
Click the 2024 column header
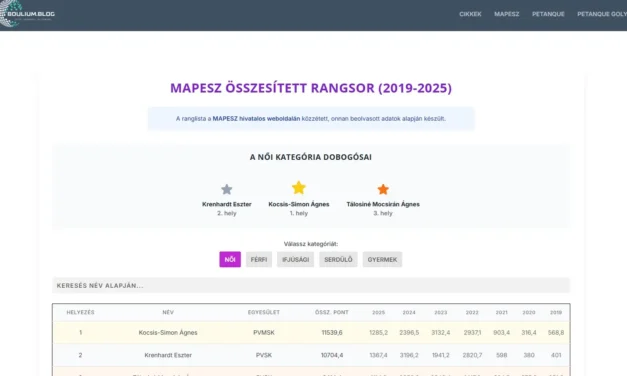[x=409, y=312]
